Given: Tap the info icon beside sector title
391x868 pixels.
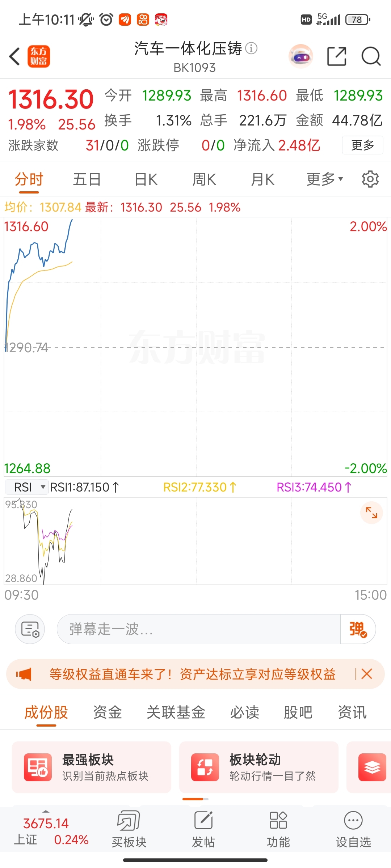Looking at the screenshot, I should [x=251, y=48].
